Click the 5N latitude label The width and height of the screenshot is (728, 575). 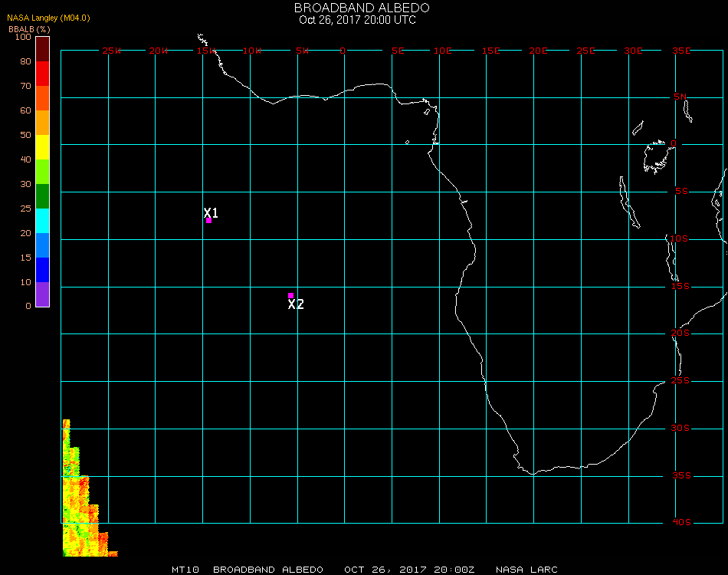[680, 97]
